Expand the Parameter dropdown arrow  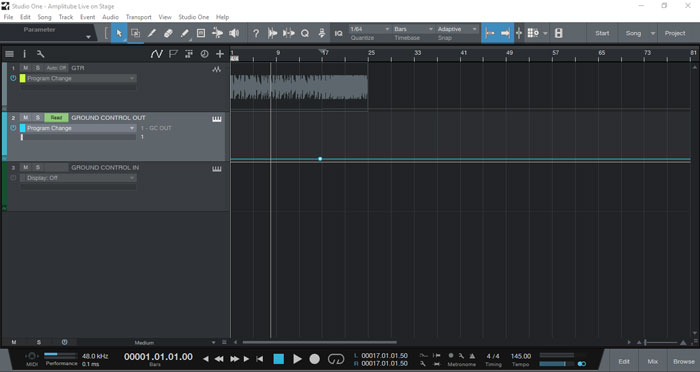pyautogui.click(x=88, y=37)
